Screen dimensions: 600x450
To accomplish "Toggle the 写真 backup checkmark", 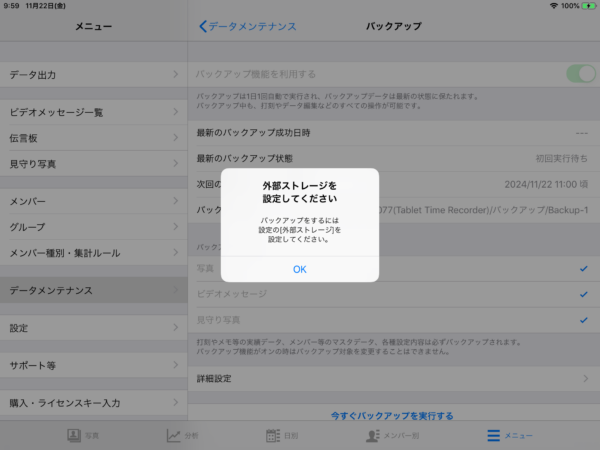I will point(583,269).
